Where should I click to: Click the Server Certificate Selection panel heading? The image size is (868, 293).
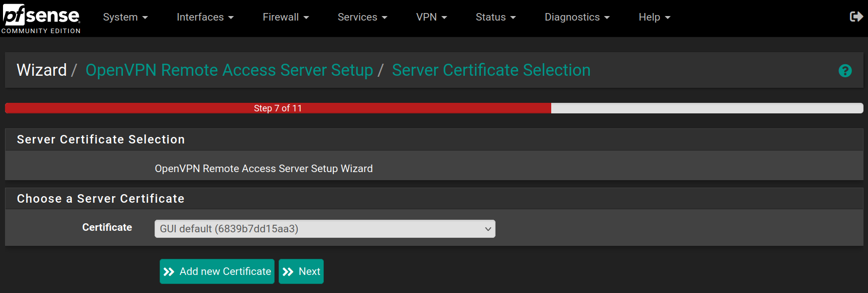101,139
